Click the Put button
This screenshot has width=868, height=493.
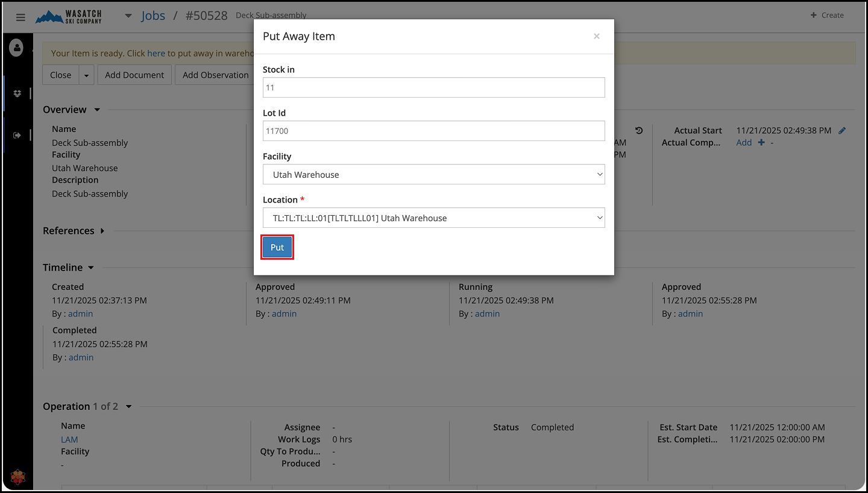click(277, 248)
